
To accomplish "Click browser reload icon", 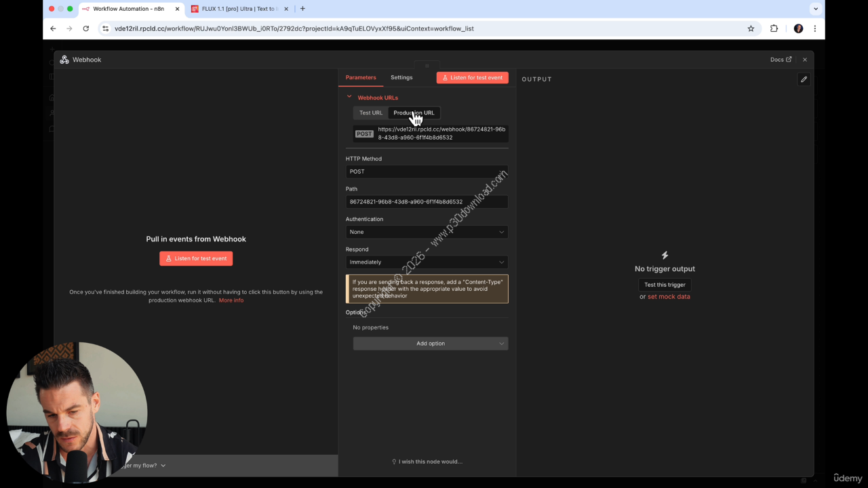I will click(x=85, y=28).
